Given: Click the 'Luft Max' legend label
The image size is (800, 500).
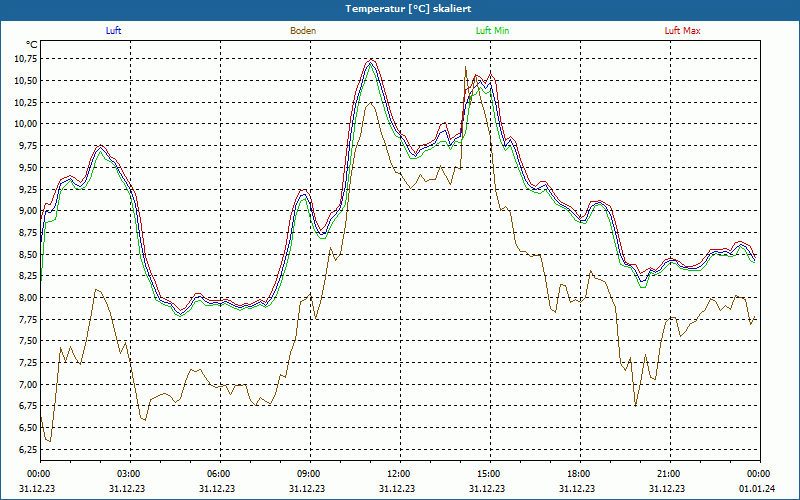Looking at the screenshot, I should pos(682,31).
